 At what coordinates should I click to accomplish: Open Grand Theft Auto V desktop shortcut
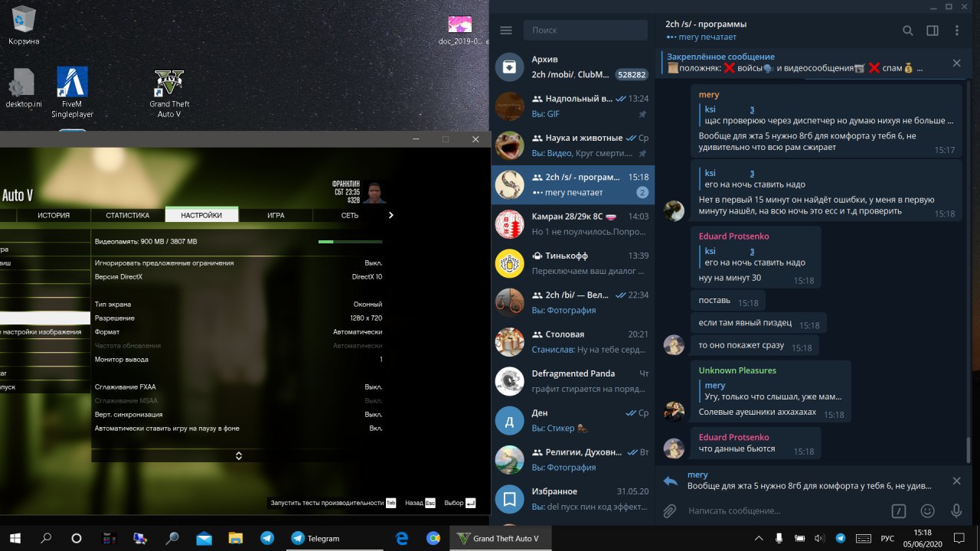169,93
